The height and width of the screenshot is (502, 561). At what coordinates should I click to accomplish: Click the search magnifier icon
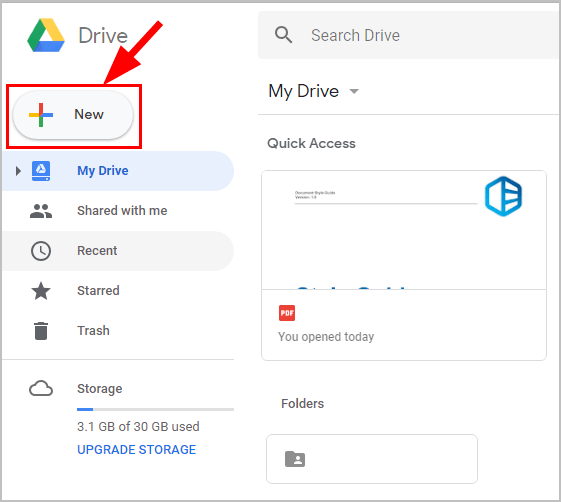click(x=283, y=35)
